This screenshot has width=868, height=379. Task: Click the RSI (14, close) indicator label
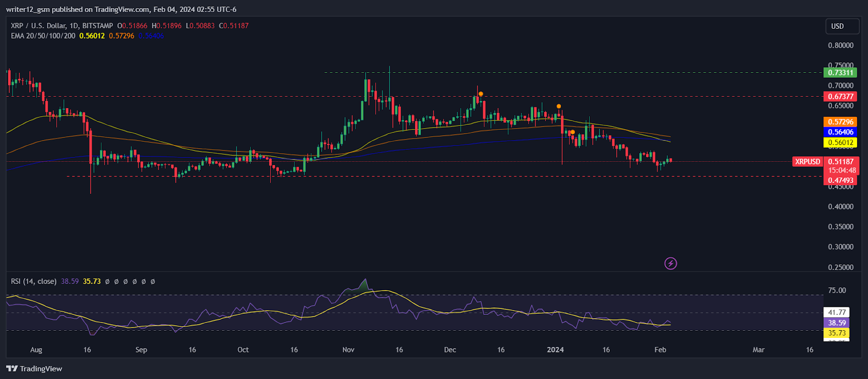[x=34, y=281]
